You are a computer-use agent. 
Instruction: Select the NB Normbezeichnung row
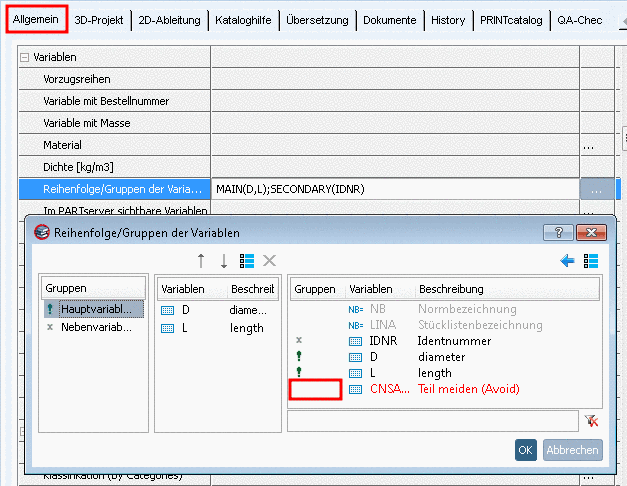[x=445, y=309]
